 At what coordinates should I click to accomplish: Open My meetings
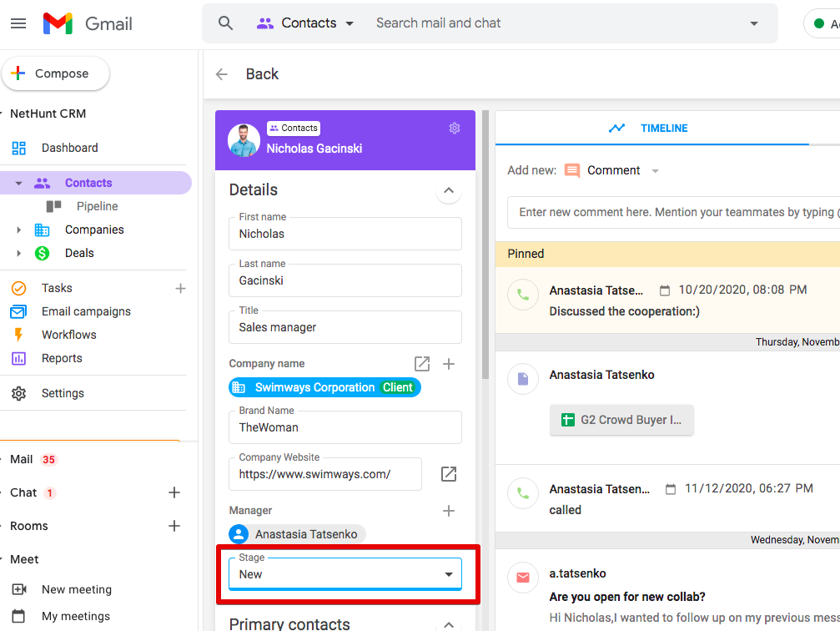(x=76, y=616)
